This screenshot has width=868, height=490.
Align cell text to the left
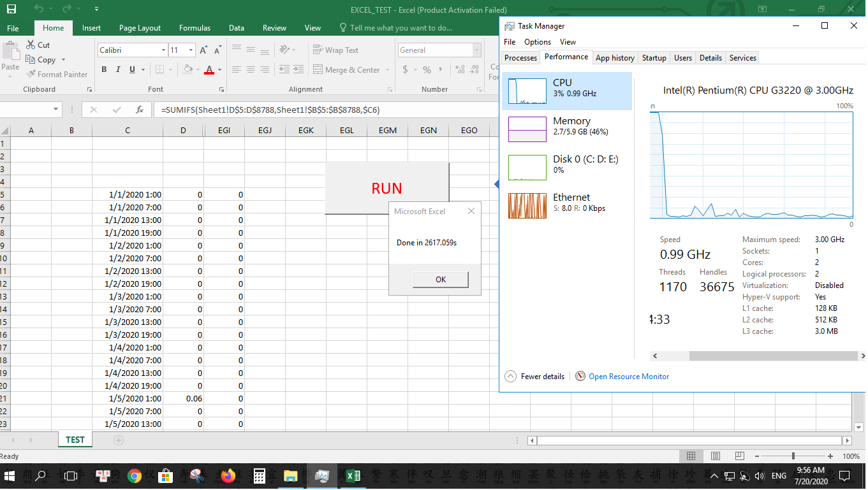236,69
